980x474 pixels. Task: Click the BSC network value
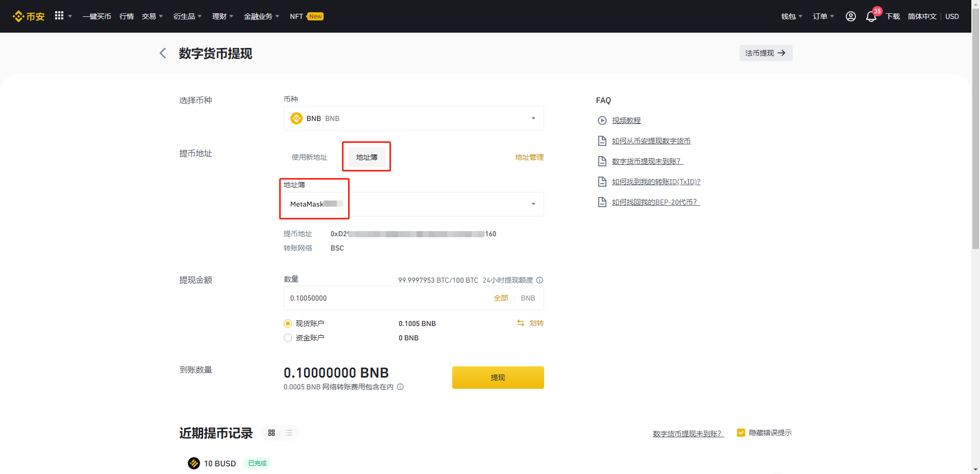pos(337,248)
